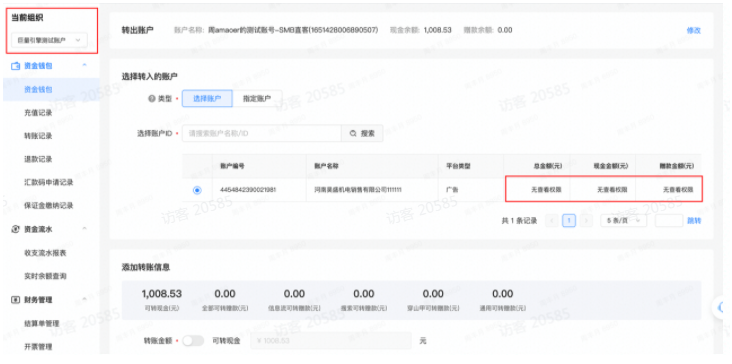Click the 信息流可转赠款(元) 0.00 value
The image size is (732, 364).
(x=294, y=294)
